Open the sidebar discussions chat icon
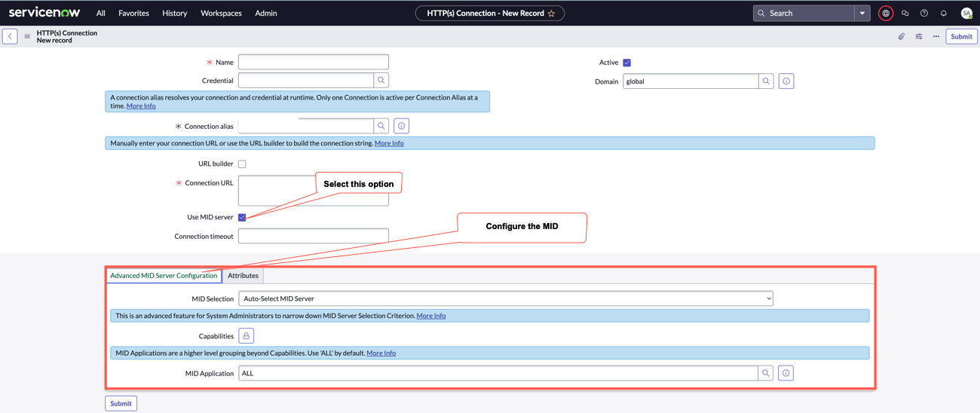The width and height of the screenshot is (980, 413). point(905,14)
